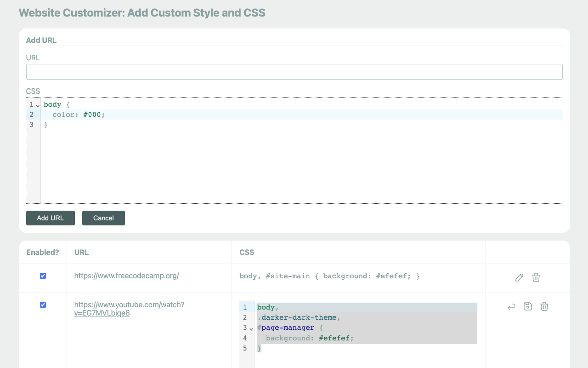Screen dimensions: 588x368
Task: Uncheck the youtube.com enabled checkbox
Action: coord(43,305)
